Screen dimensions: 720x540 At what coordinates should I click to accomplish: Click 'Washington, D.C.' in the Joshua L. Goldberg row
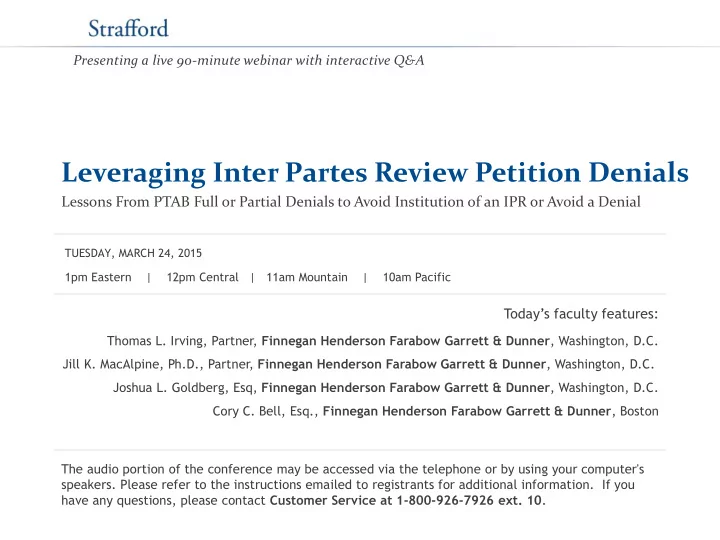[608, 388]
